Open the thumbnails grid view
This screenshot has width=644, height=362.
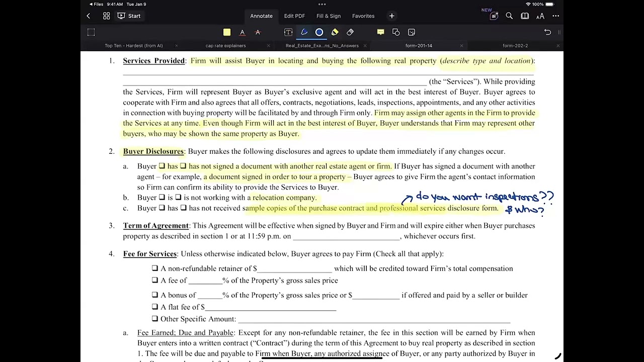click(x=107, y=16)
